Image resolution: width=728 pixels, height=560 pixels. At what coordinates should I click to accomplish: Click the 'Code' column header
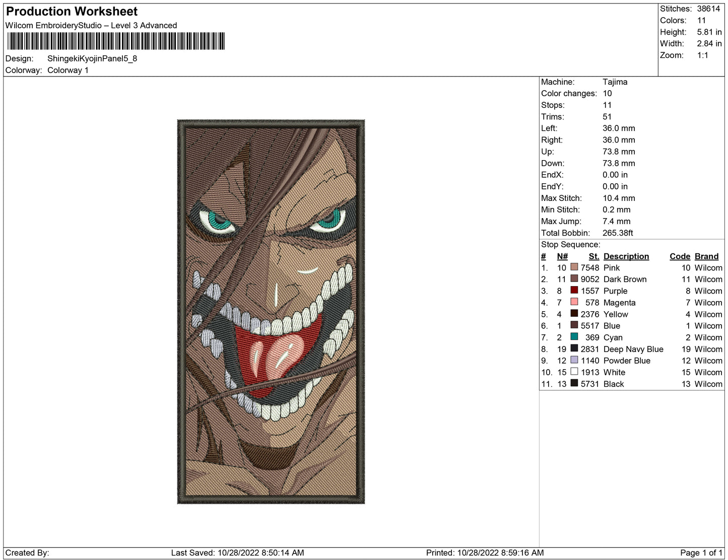[x=680, y=256]
